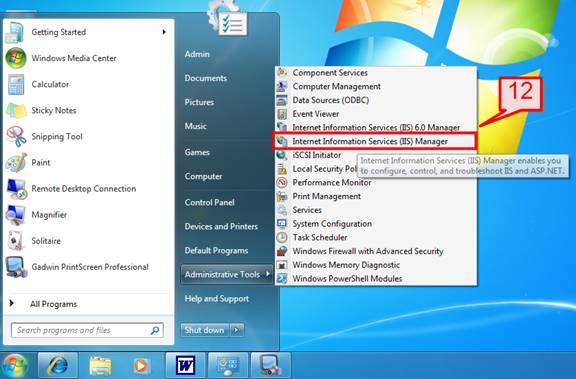This screenshot has width=576, height=379.
Task: Click the Sticky Notes icon
Action: click(16, 111)
